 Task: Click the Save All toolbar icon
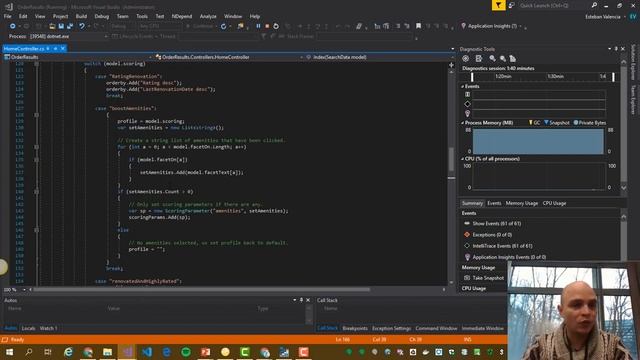tap(70, 26)
